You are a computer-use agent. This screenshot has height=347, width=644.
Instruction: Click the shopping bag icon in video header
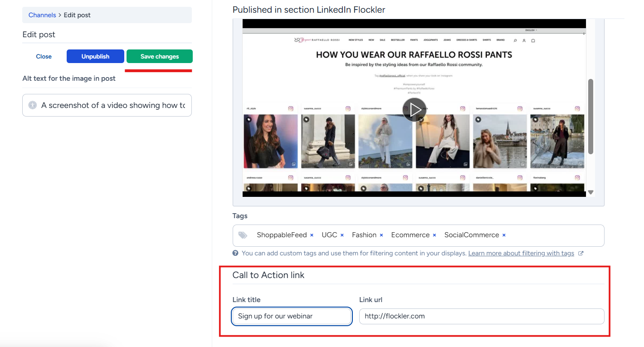(x=533, y=40)
